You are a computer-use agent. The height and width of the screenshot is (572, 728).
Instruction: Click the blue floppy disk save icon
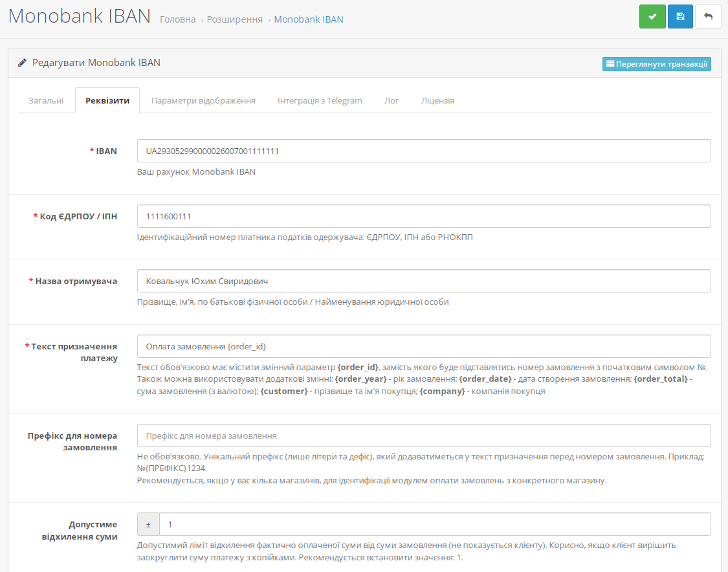click(x=680, y=17)
